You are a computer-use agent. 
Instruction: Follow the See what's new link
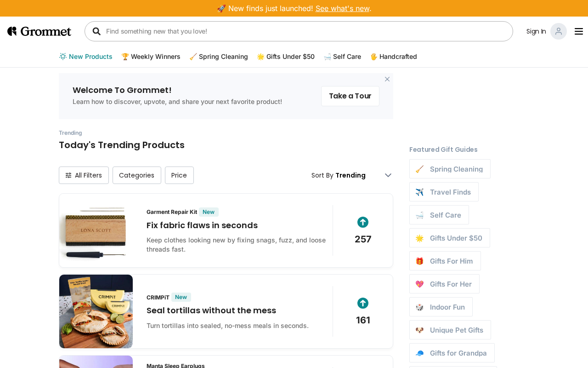tap(342, 8)
